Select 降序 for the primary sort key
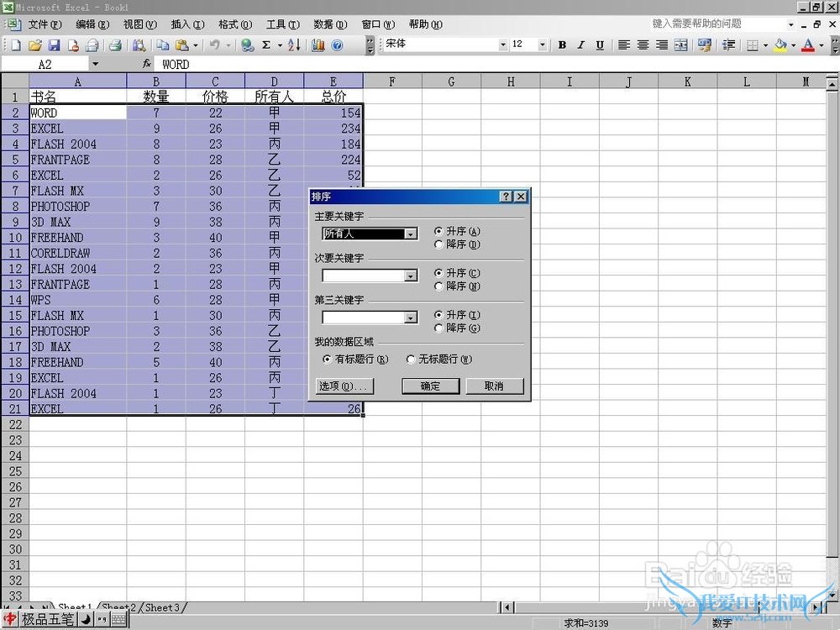Viewport: 840px width, 630px height. click(438, 244)
